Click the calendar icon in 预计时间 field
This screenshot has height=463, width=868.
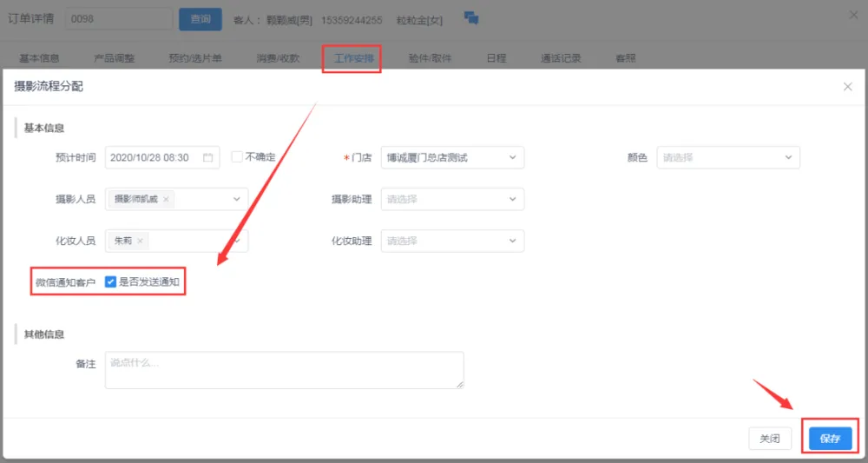[x=207, y=158]
